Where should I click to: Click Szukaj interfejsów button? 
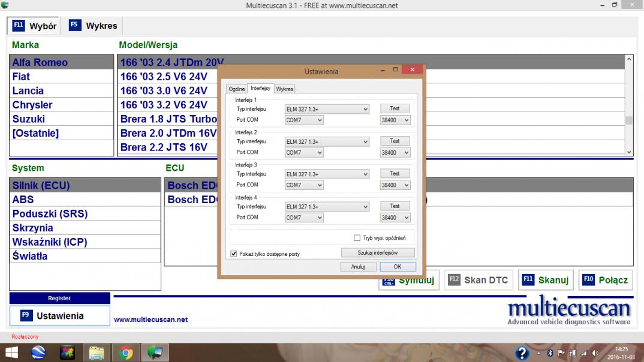click(378, 252)
